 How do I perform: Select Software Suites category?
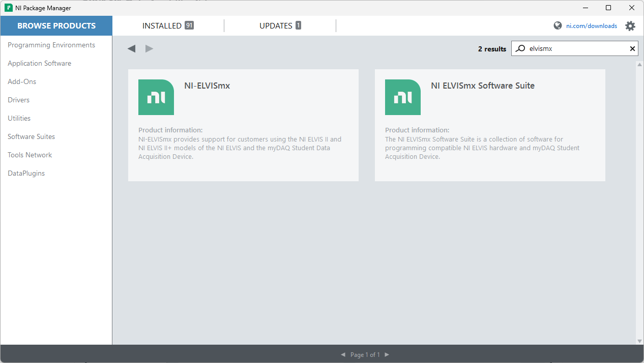tap(31, 136)
